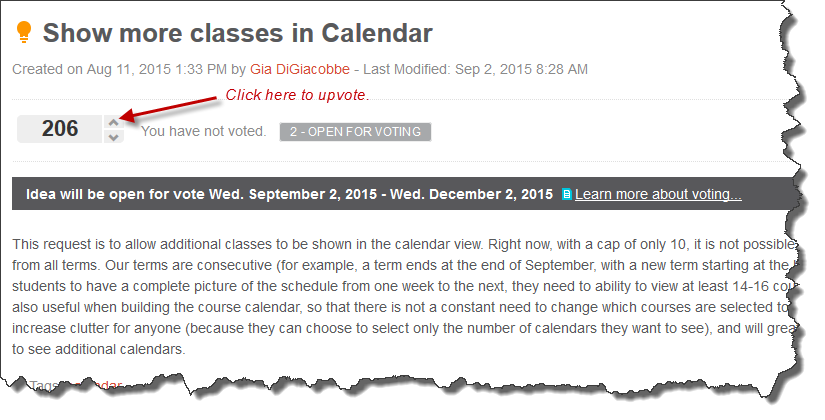This screenshot has width=825, height=420.
Task: Downvote the idea with the down arrow
Action: tap(114, 137)
